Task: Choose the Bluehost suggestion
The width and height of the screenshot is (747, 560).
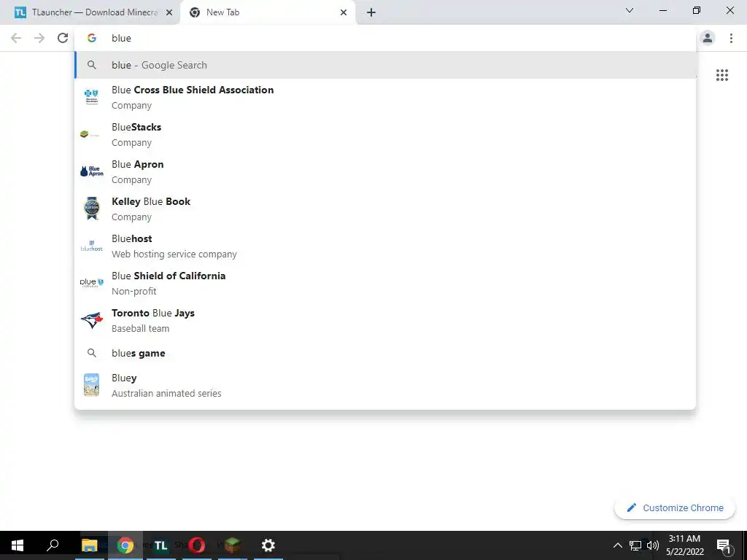Action: point(385,246)
